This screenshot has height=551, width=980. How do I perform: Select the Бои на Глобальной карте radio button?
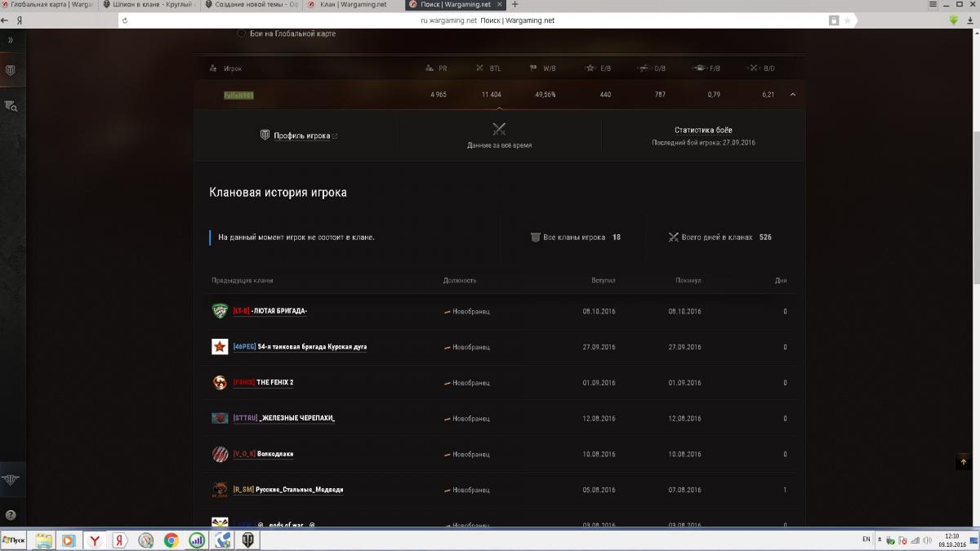pyautogui.click(x=242, y=33)
